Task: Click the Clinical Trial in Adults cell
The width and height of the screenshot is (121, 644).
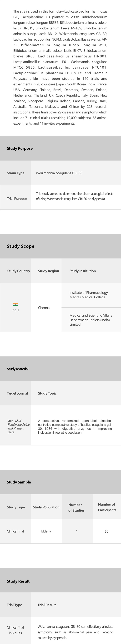Action: (x=15, y=630)
